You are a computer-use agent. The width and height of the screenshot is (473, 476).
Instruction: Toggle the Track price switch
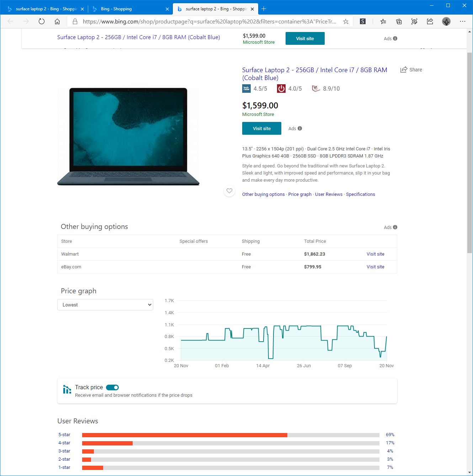click(x=112, y=387)
